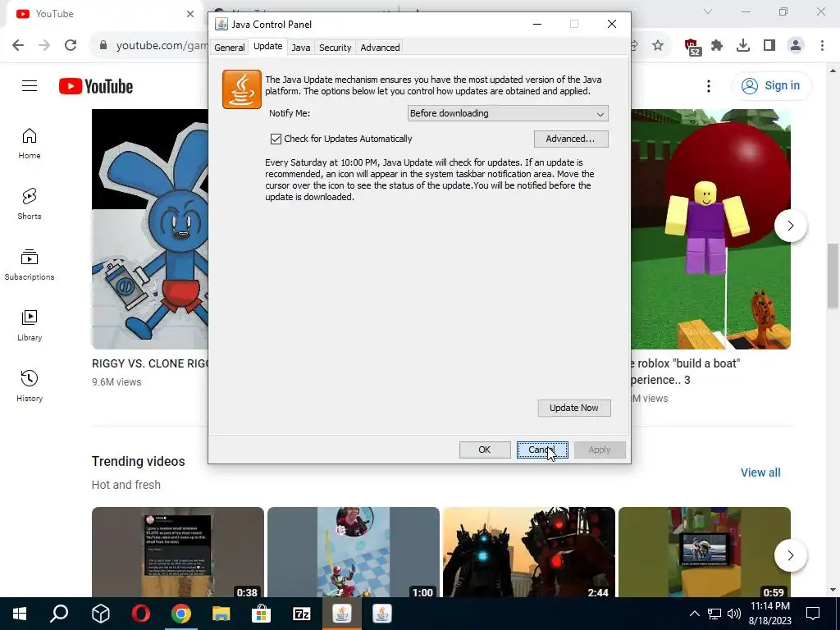Open Microsoft Store from the taskbar
Screen dimensions: 840x630
(262, 614)
